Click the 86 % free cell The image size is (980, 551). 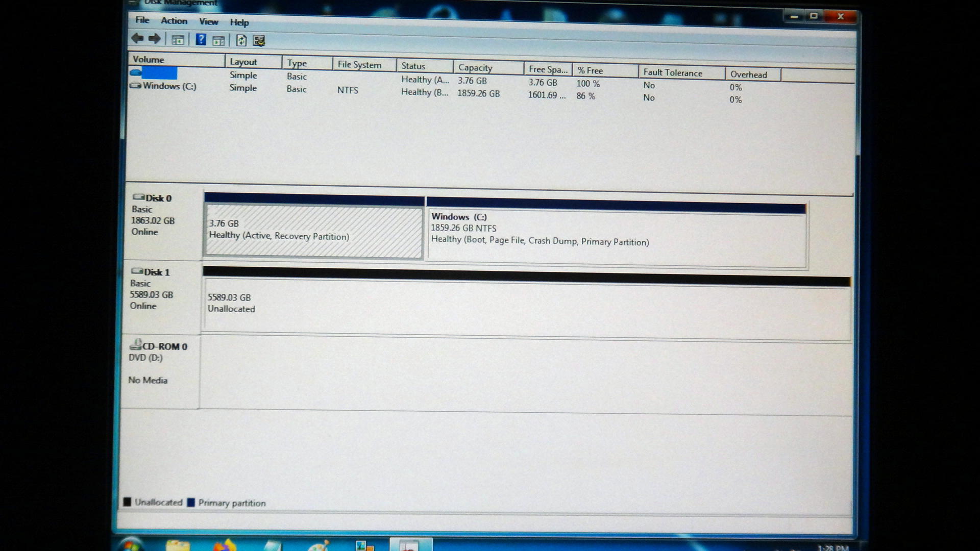[x=586, y=96]
